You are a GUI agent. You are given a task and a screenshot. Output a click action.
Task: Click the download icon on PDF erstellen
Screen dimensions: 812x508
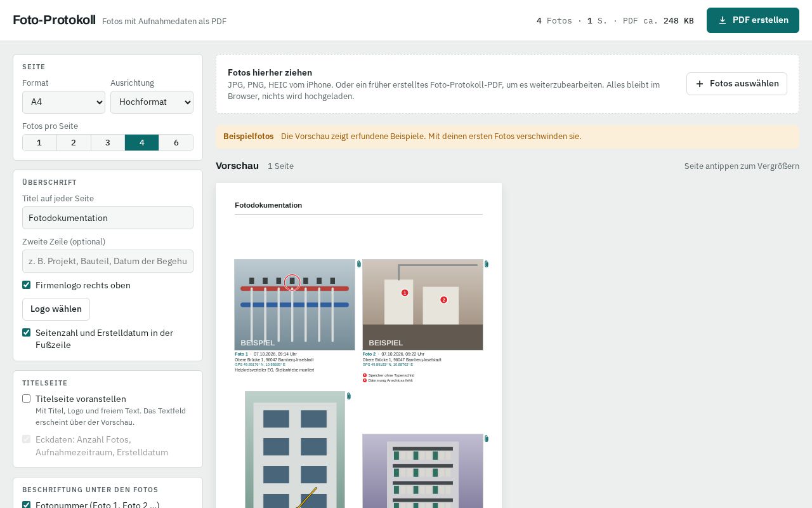723,20
